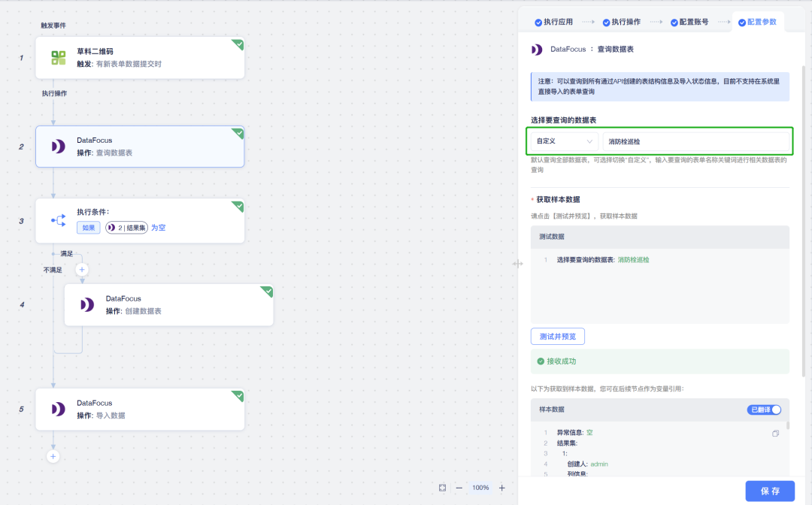Click the fit-to-screen canvas icon
The height and width of the screenshot is (505, 812).
(x=442, y=488)
